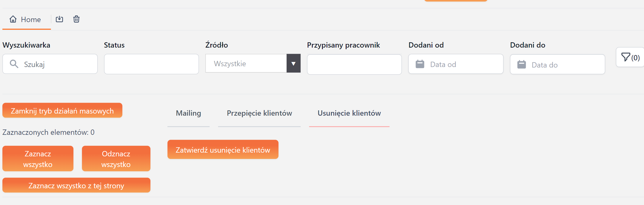The image size is (644, 205).
Task: Click the download/import icon next to Home
Action: pos(59,19)
